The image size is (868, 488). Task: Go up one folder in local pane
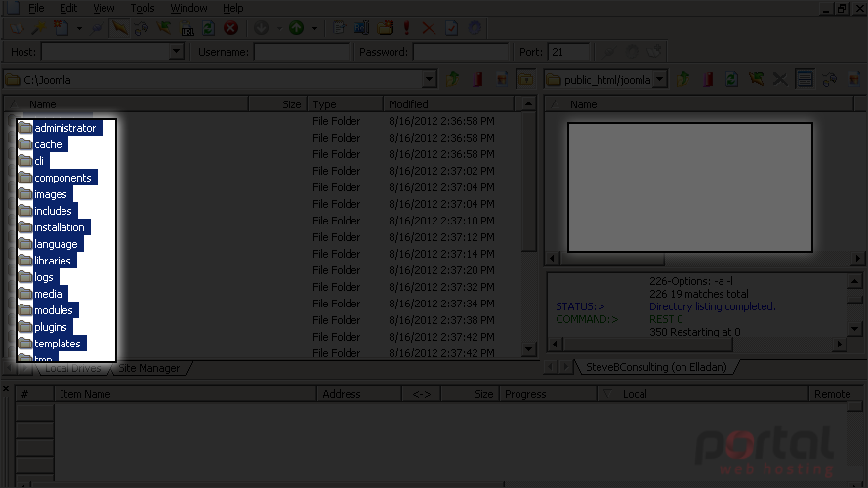click(x=453, y=80)
